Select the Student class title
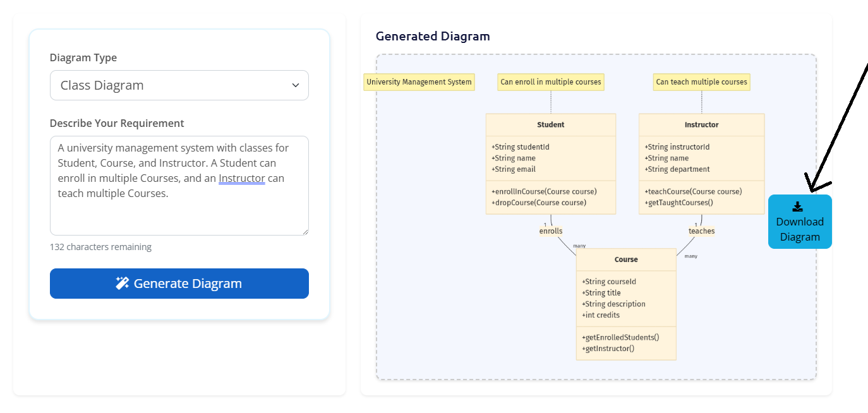Screen dimensions: 868x413 [x=550, y=124]
